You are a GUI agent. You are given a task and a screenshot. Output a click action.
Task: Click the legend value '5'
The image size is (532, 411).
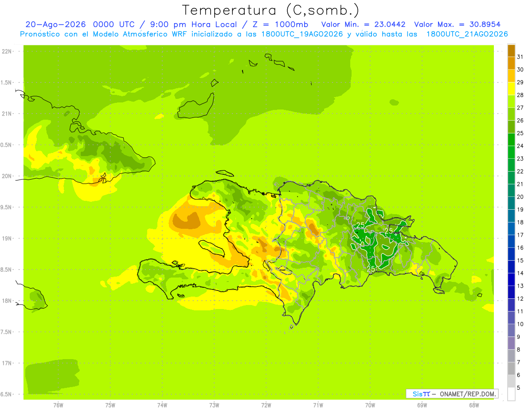(x=519, y=388)
